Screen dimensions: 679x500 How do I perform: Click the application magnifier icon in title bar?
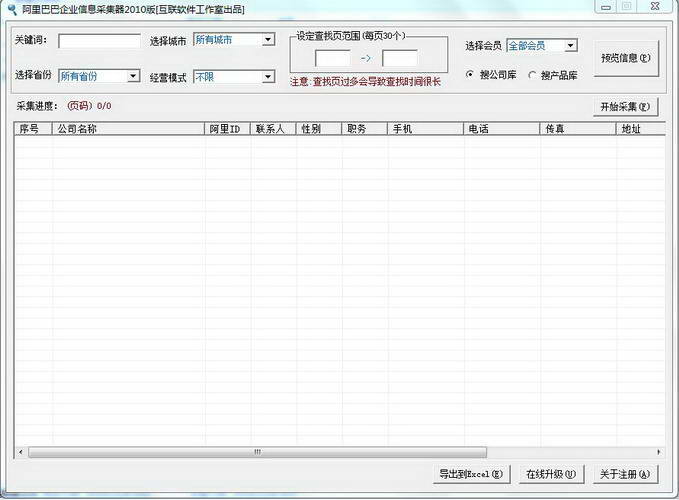pyautogui.click(x=12, y=9)
